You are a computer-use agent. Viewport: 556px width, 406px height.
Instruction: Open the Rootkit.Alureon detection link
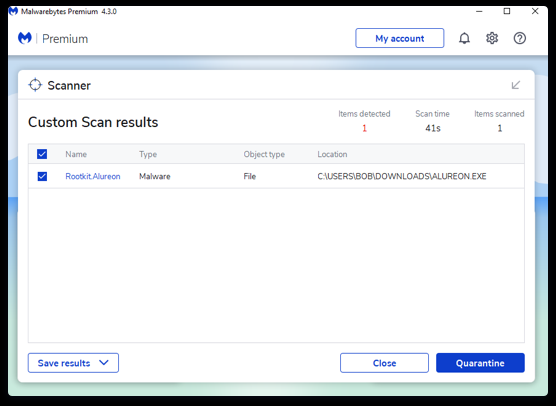93,176
